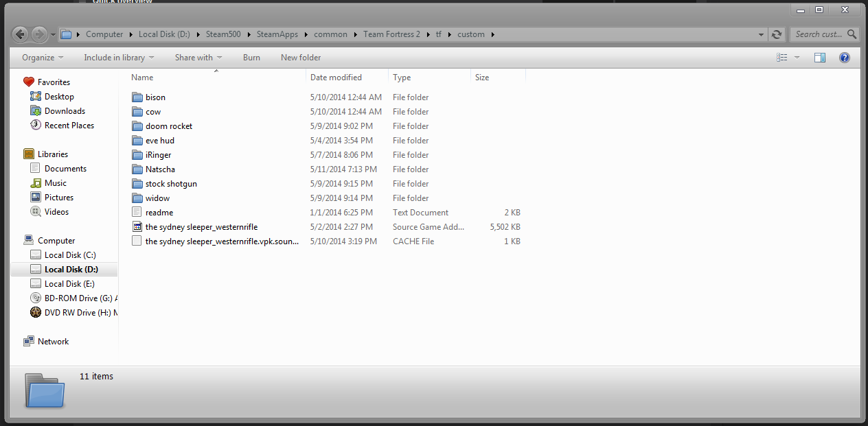
Task: Open Include in library dropdown
Action: 119,58
